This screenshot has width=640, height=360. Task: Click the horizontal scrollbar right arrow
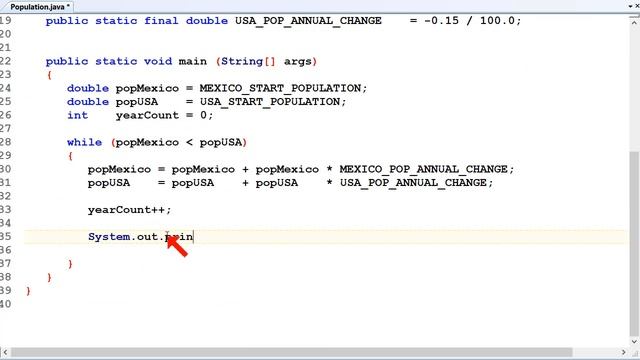(623, 352)
